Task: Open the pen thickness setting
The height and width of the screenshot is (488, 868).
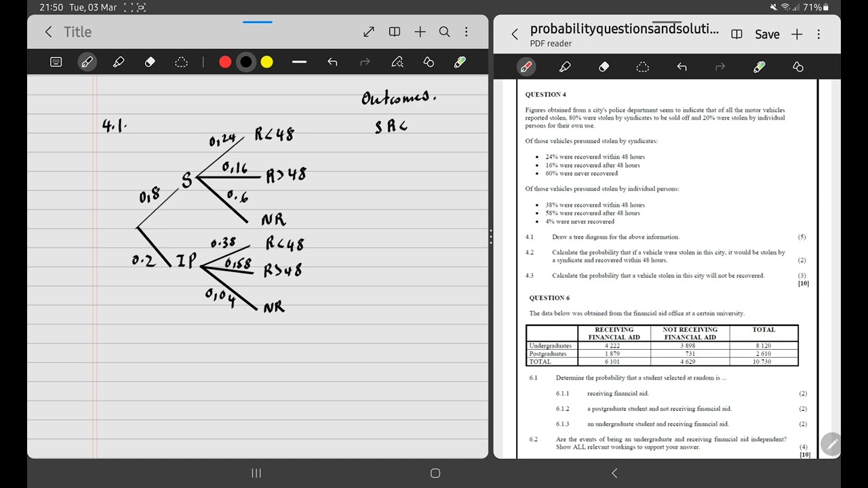Action: (299, 62)
